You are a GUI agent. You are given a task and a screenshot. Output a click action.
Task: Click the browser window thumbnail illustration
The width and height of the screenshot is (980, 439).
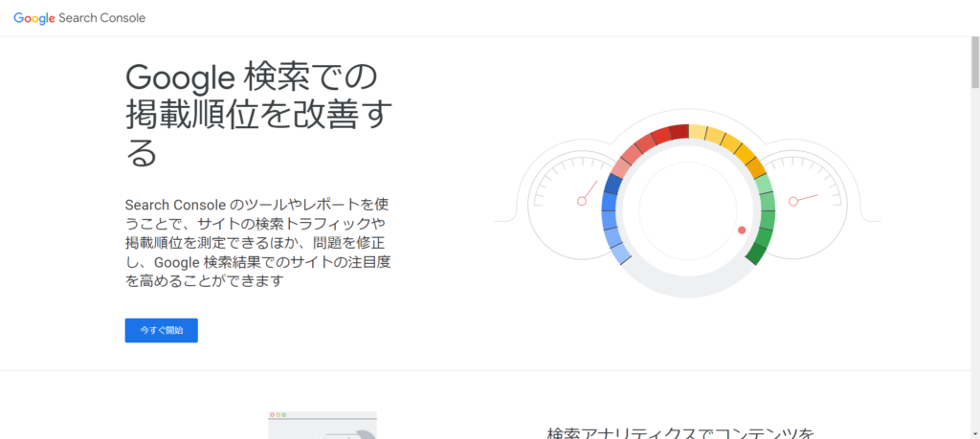[x=323, y=425]
